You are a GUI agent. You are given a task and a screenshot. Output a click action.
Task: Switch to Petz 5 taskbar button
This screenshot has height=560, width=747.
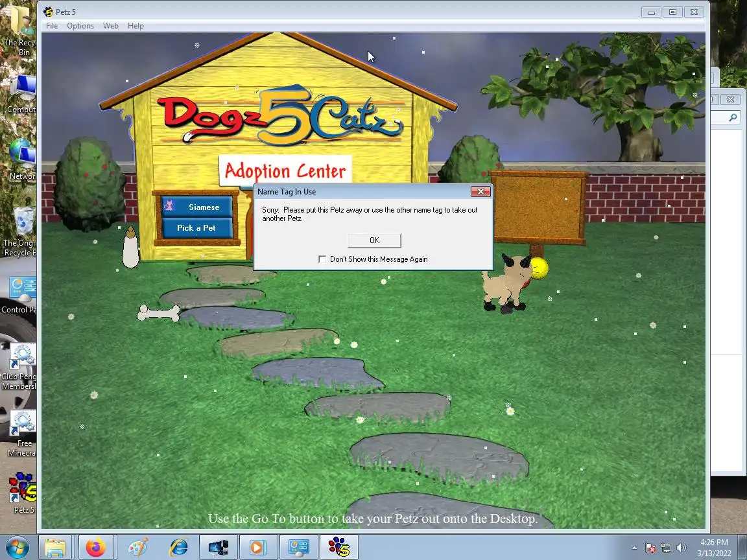[338, 548]
